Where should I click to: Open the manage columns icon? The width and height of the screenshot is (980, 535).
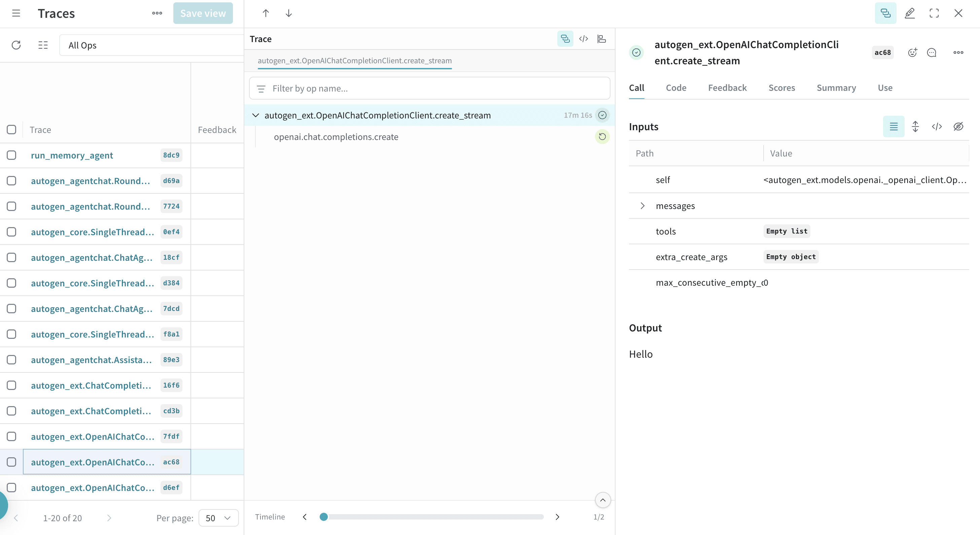pyautogui.click(x=43, y=45)
